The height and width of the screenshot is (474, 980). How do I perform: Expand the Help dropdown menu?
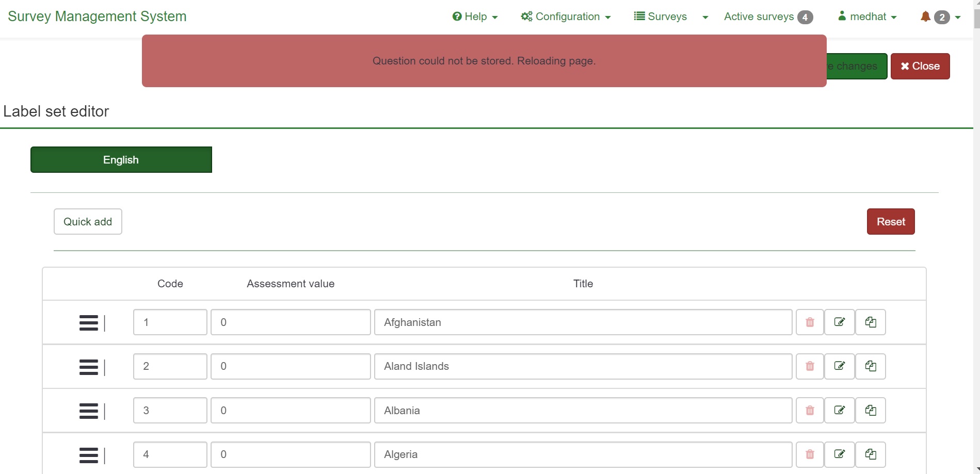pyautogui.click(x=475, y=17)
